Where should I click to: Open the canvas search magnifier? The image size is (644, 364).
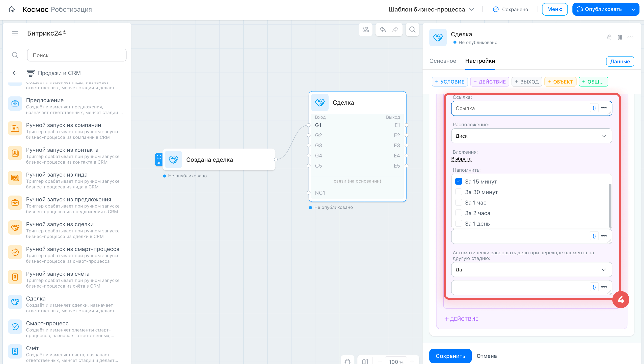[x=412, y=30]
